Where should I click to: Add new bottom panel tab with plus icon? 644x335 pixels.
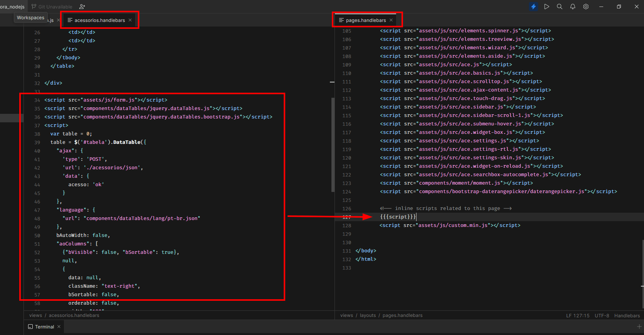pyautogui.click(x=639, y=327)
